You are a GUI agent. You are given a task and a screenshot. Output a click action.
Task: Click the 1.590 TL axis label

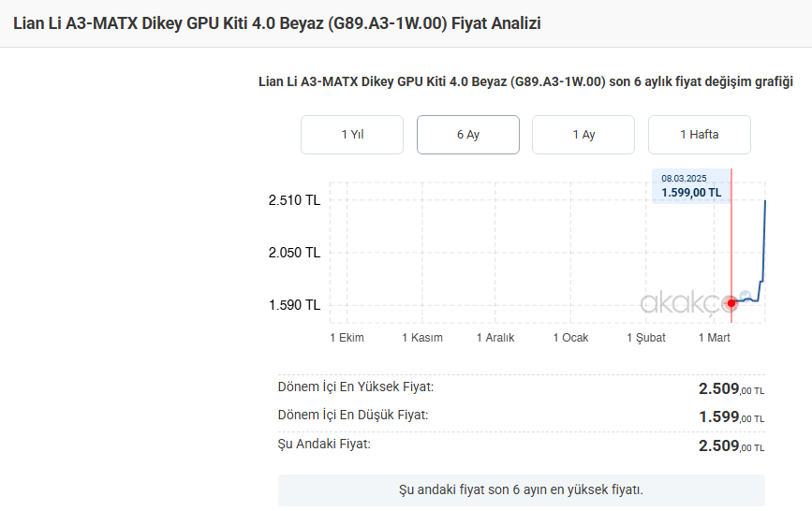click(294, 305)
